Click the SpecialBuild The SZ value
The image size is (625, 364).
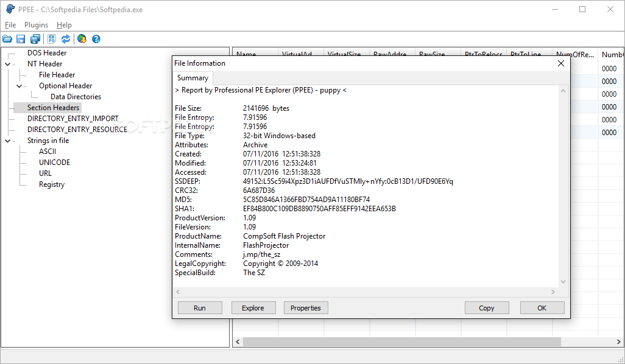[254, 273]
